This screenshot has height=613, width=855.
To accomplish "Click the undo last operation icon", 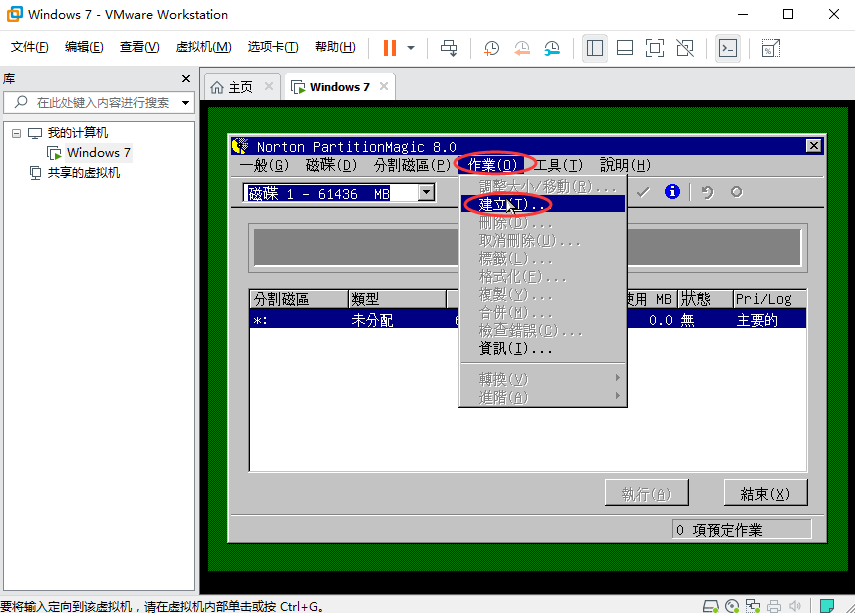I will click(x=707, y=192).
